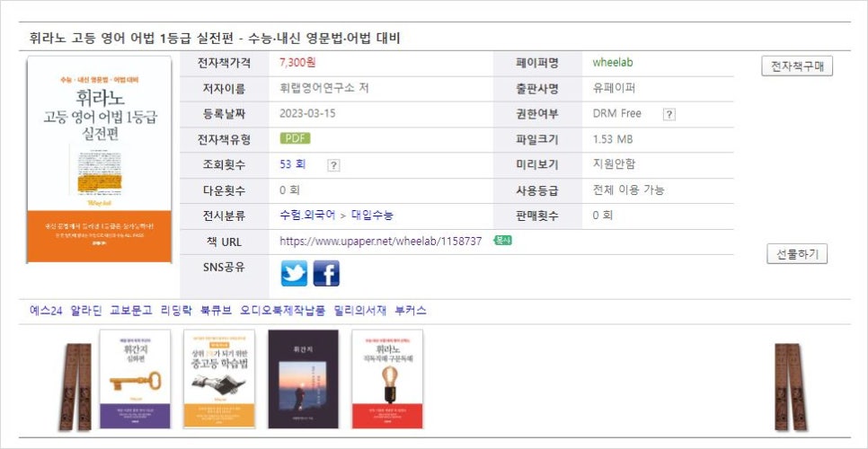Click the 전체 이용 가능 rating value
868x449 pixels.
(x=628, y=190)
